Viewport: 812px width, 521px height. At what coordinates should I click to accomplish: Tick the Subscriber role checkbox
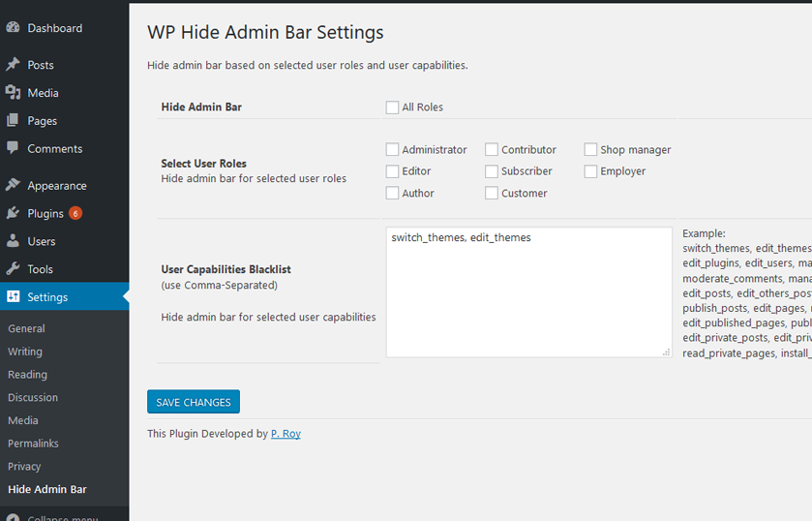(492, 171)
